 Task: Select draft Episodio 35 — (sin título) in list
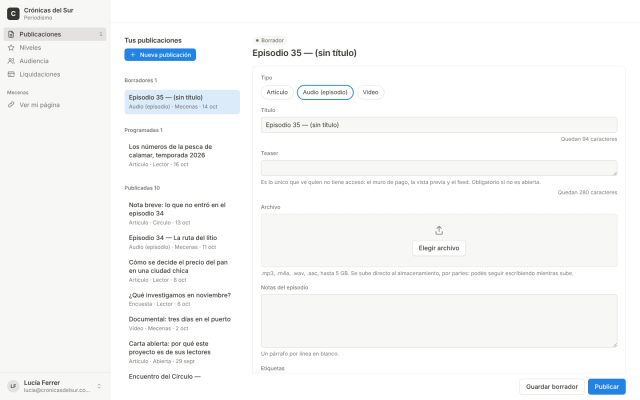182,102
